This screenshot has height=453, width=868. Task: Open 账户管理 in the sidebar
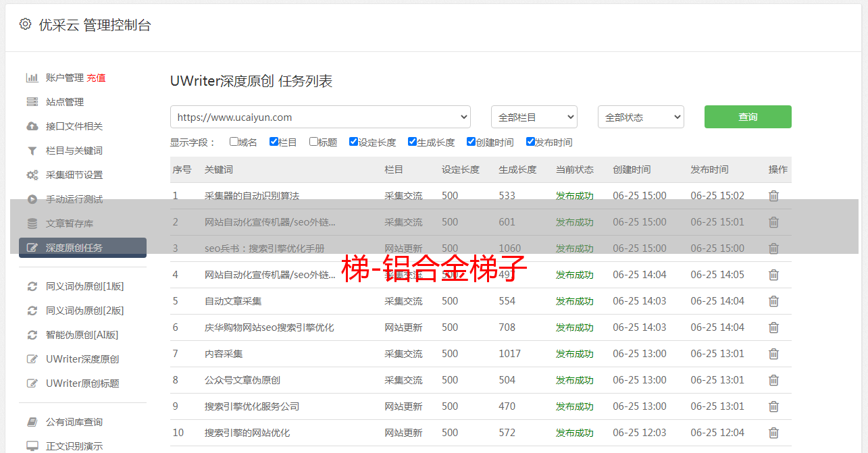click(x=65, y=78)
